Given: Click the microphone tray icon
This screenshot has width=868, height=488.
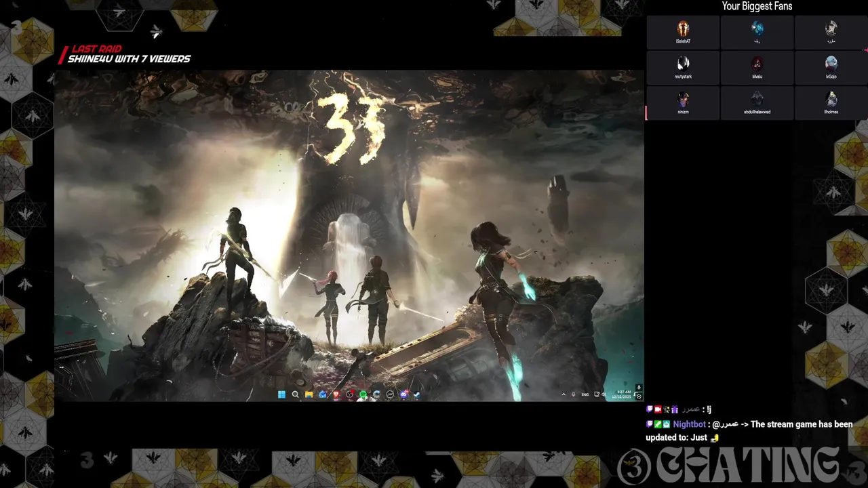Looking at the screenshot, I should 573,394.
